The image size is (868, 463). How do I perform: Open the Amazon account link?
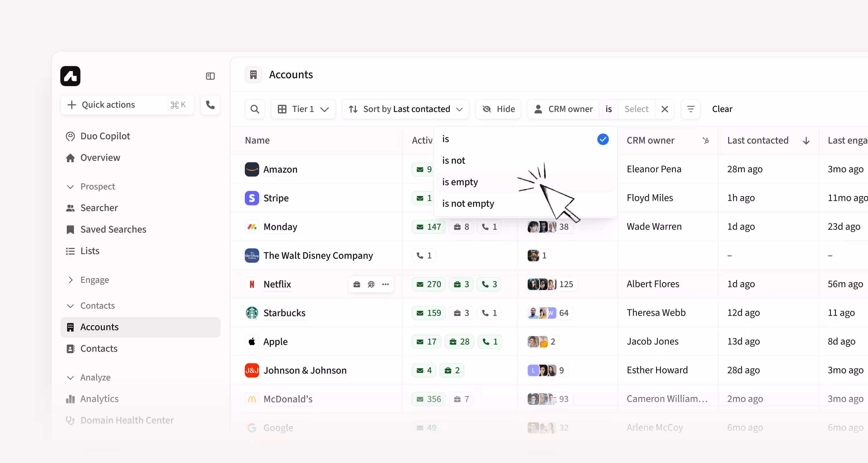(x=280, y=170)
